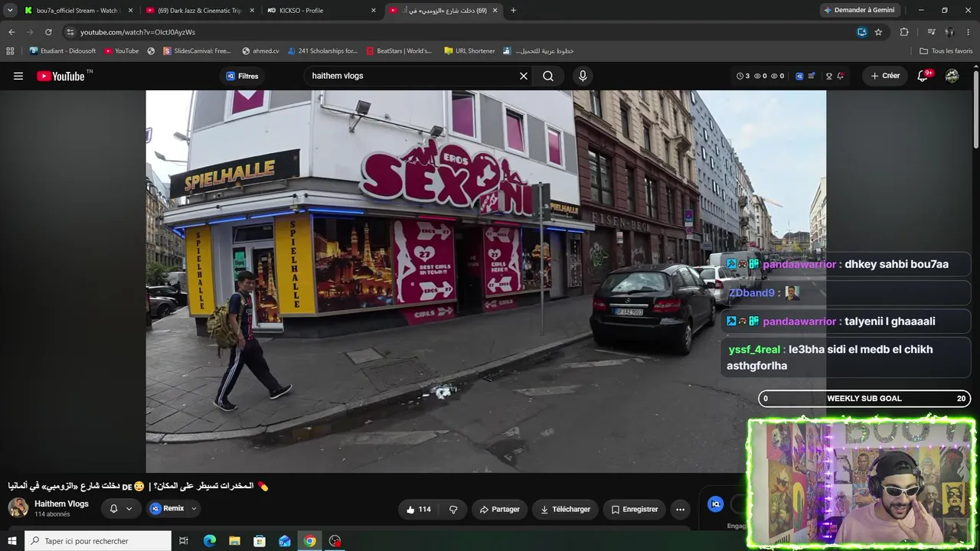This screenshot has width=980, height=551.
Task: Open Outlook from taskbar
Action: click(285, 541)
